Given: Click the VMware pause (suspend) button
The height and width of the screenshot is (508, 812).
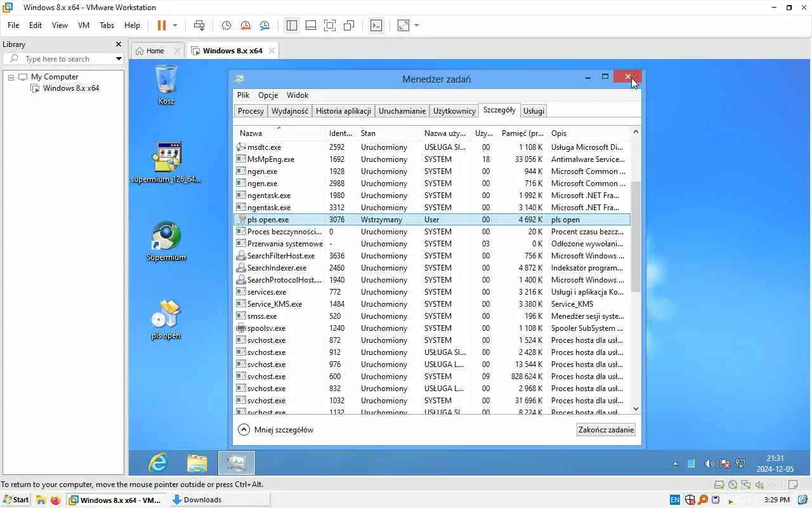Looking at the screenshot, I should pyautogui.click(x=161, y=25).
